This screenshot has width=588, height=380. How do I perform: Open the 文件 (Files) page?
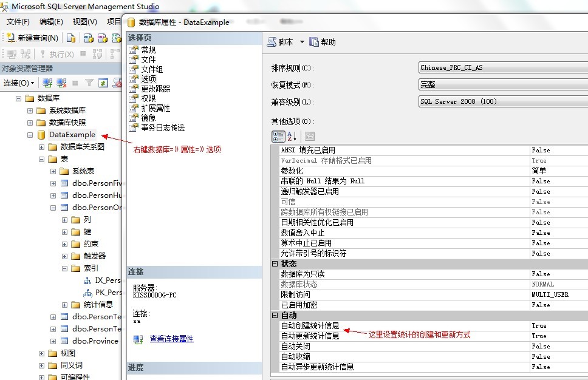click(x=148, y=59)
